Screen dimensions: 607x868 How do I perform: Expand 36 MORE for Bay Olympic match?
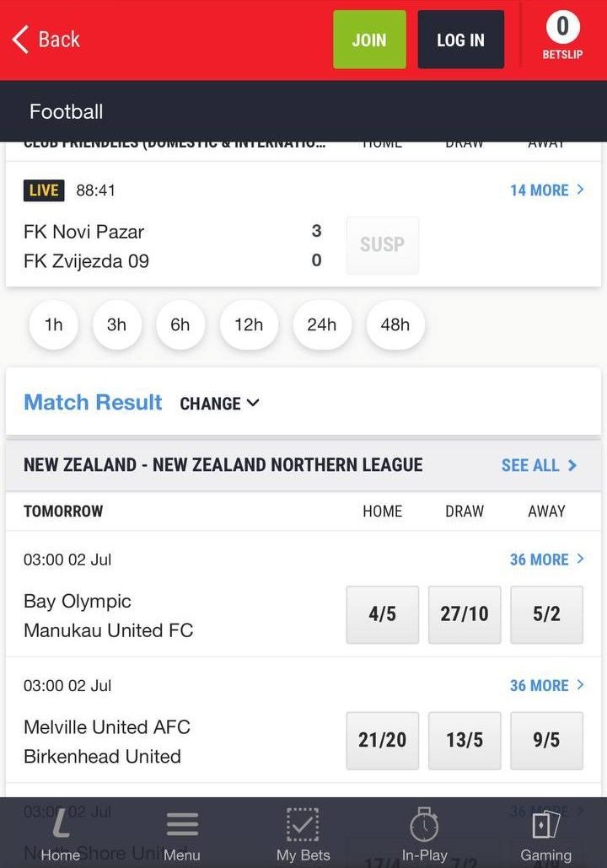546,560
